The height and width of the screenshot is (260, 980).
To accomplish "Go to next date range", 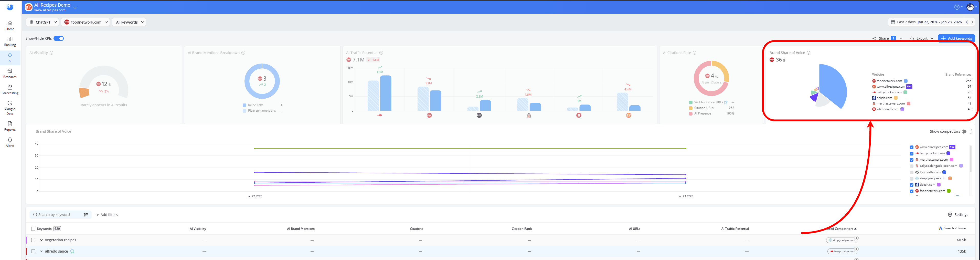I will click(x=972, y=22).
